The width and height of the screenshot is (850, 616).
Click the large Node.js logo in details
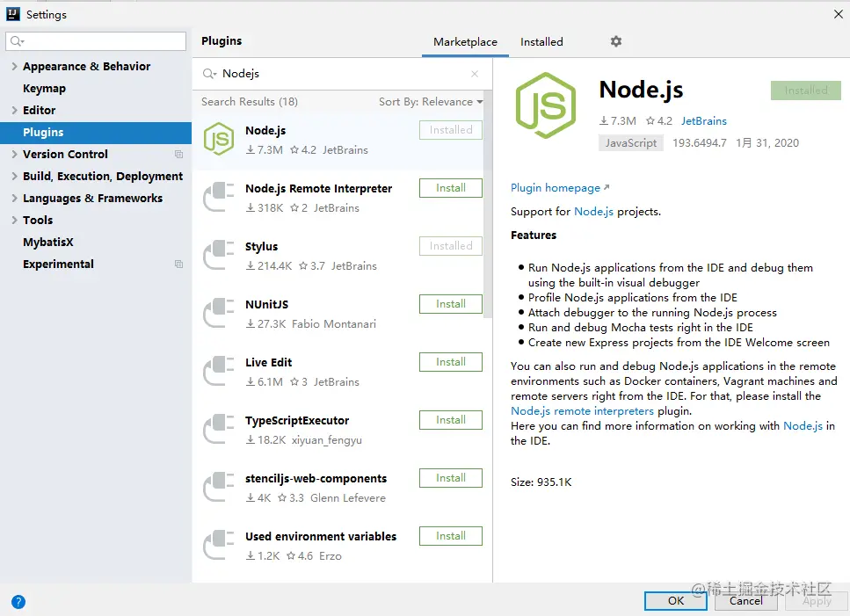pos(545,105)
